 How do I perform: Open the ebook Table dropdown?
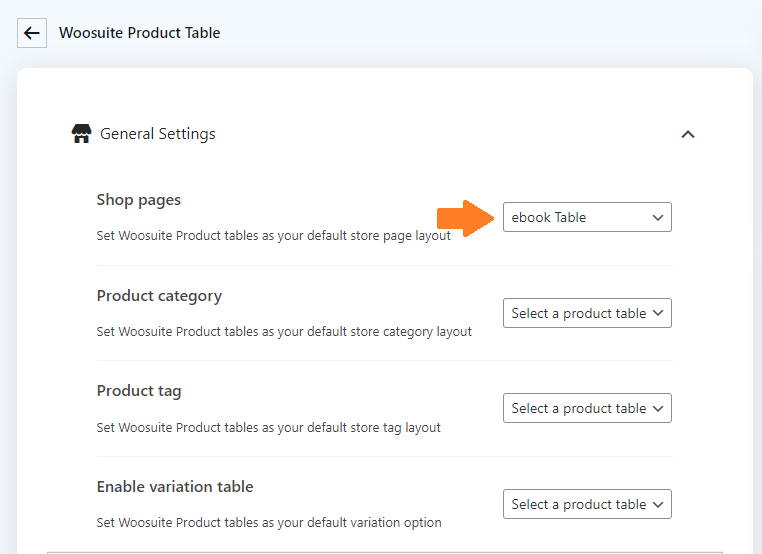coord(587,217)
